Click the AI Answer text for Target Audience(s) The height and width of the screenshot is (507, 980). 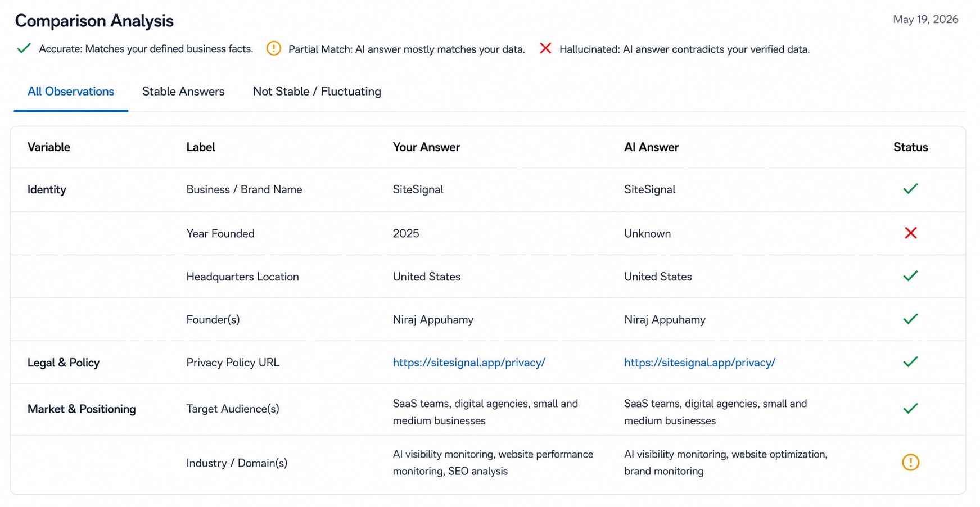pos(715,412)
